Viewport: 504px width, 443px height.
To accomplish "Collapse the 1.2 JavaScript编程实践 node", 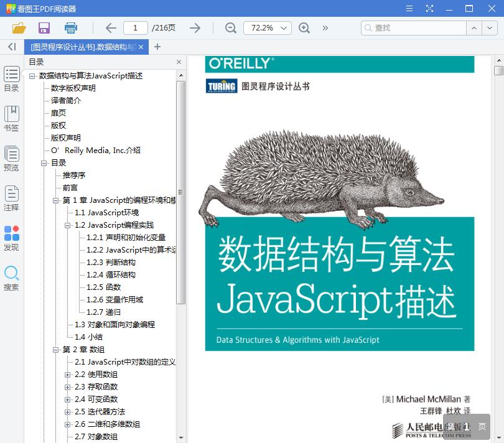I will tap(67, 226).
